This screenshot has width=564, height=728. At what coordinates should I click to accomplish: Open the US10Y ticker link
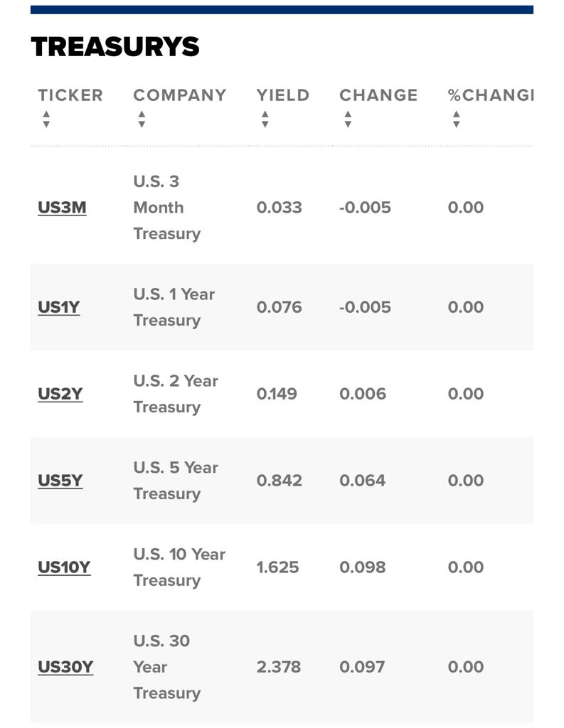pos(64,567)
